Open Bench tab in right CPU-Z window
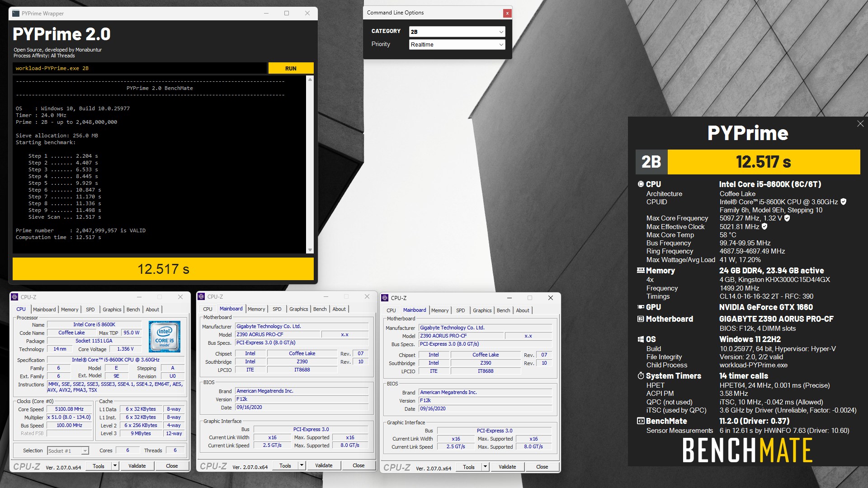This screenshot has height=488, width=868. (503, 310)
